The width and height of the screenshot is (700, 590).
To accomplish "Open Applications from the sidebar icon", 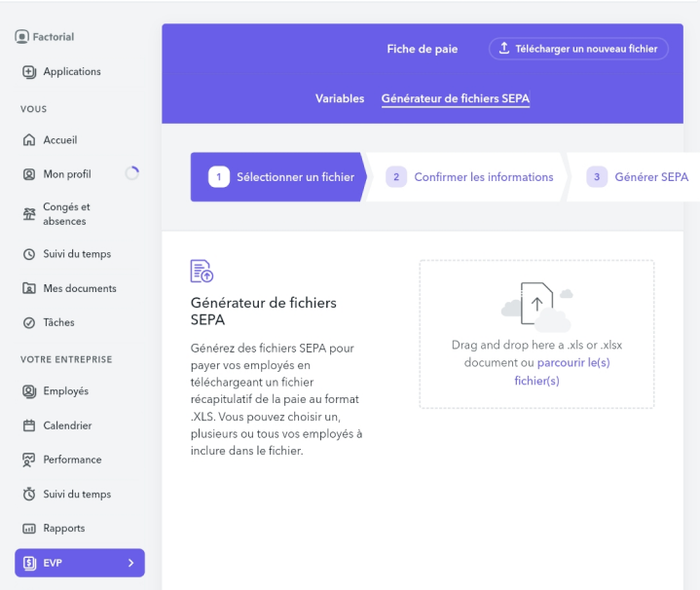I will [29, 72].
